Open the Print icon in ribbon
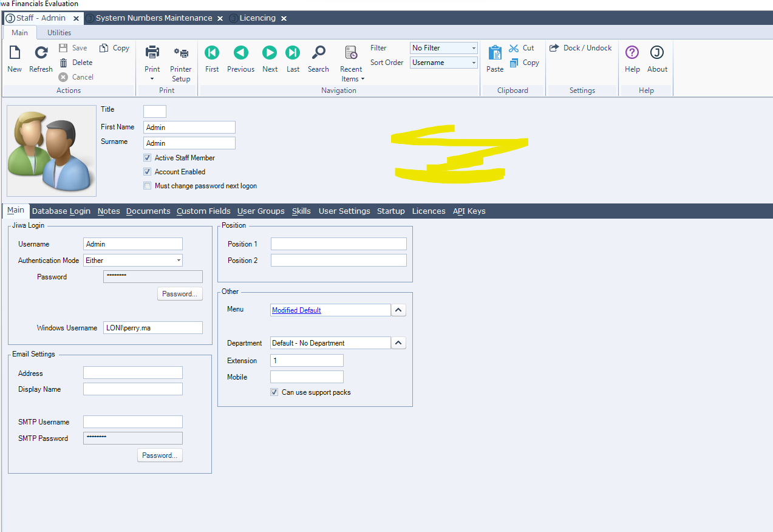 tap(152, 53)
